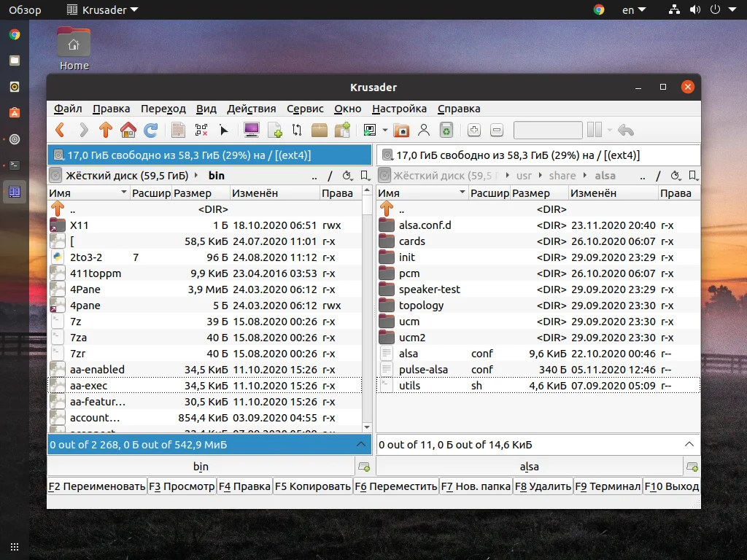Open a terminal with F9 Терминал
The image size is (747, 560).
pyautogui.click(x=608, y=486)
